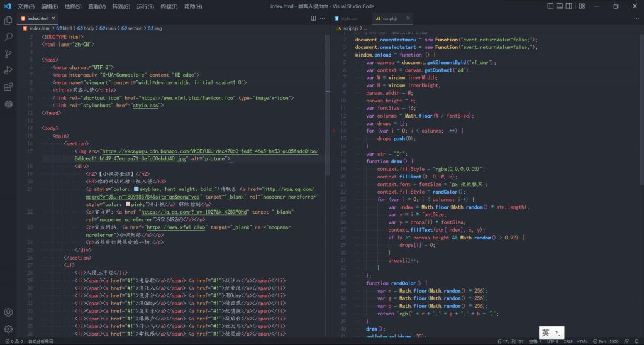Image resolution: width=644 pixels, height=345 pixels.
Task: Click the right editor vertical scrollbar
Action: coord(641,108)
